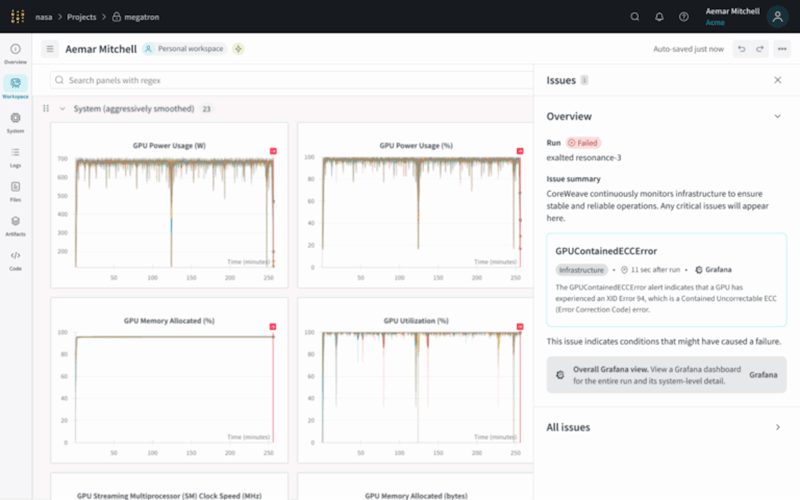
Task: Open Logs from the left sidebar
Action: pyautogui.click(x=15, y=156)
